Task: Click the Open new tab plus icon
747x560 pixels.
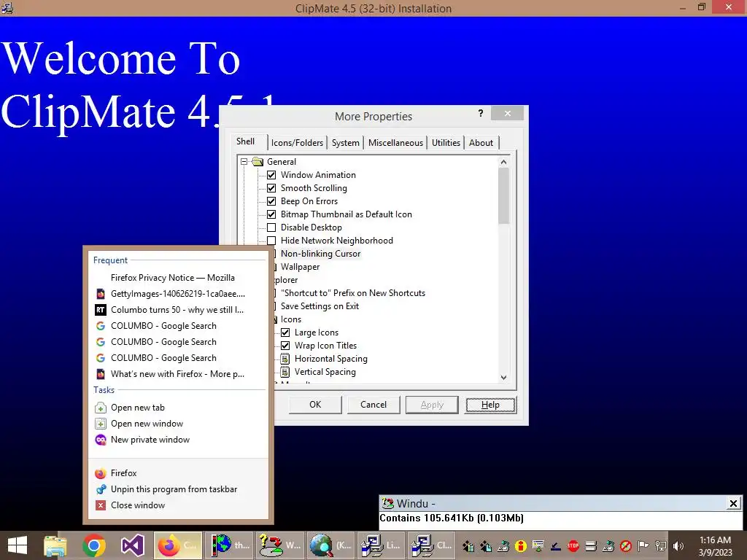Action: (x=101, y=408)
